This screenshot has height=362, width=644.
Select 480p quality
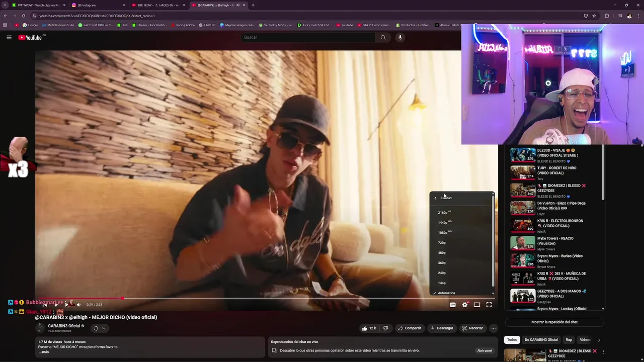coord(461,253)
